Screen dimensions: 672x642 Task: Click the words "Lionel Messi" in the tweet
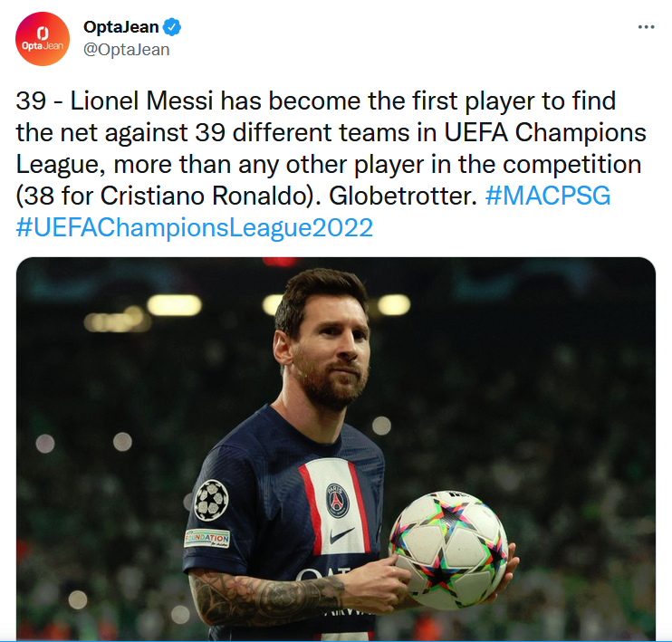[x=141, y=101]
